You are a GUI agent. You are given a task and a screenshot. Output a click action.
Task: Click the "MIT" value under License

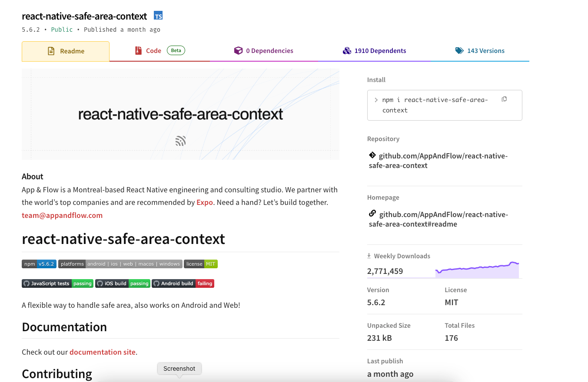pyautogui.click(x=452, y=302)
